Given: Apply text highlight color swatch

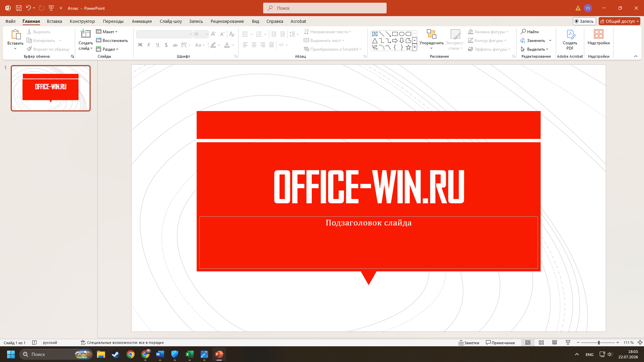Looking at the screenshot, I should click(x=213, y=45).
